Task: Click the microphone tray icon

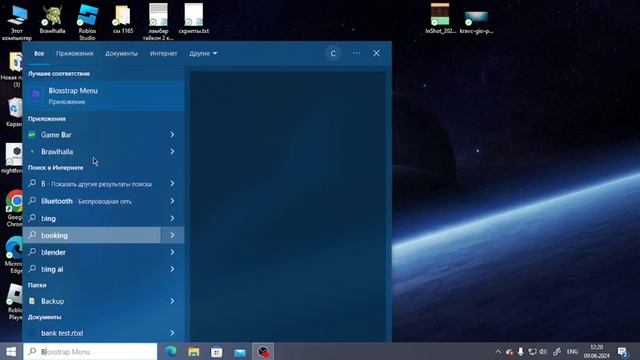Action: pos(521,351)
